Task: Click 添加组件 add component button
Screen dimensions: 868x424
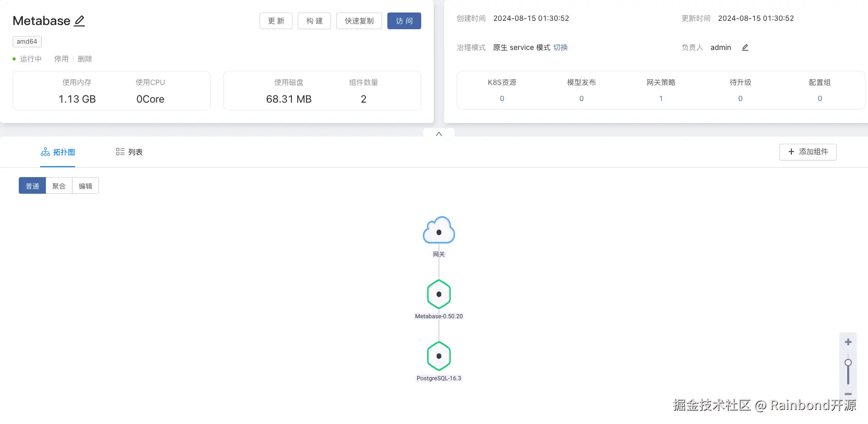Action: tap(808, 152)
